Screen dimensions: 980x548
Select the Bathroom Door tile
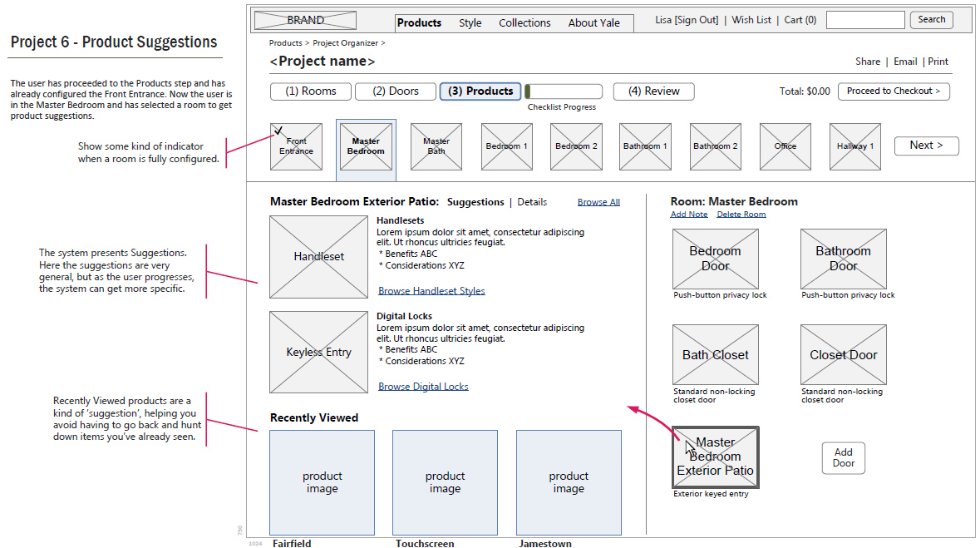[x=843, y=259]
